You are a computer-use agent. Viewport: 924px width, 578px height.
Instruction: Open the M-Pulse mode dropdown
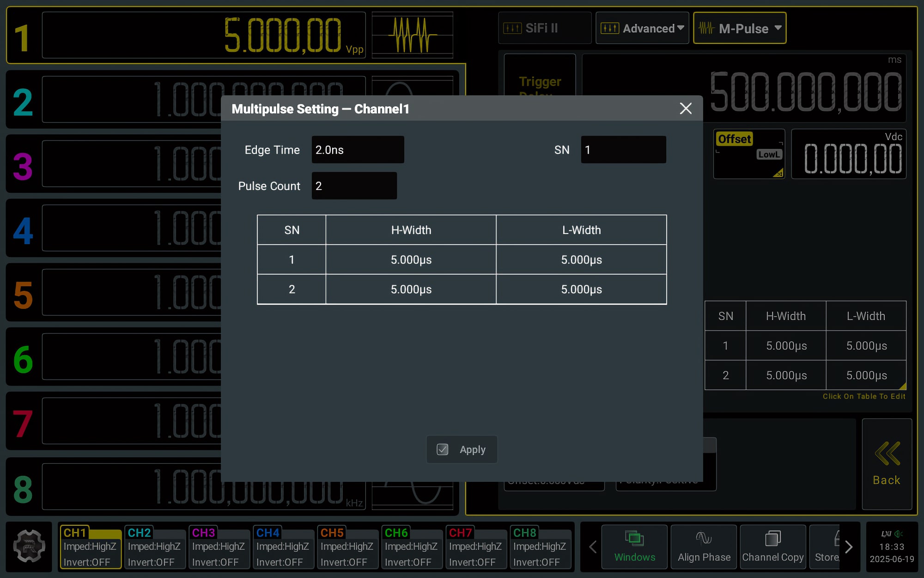[740, 28]
